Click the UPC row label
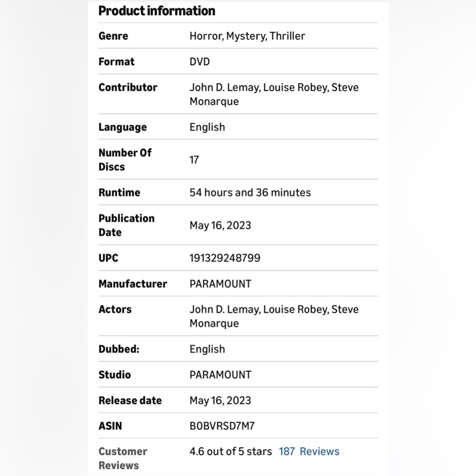This screenshot has width=476, height=476. click(109, 258)
